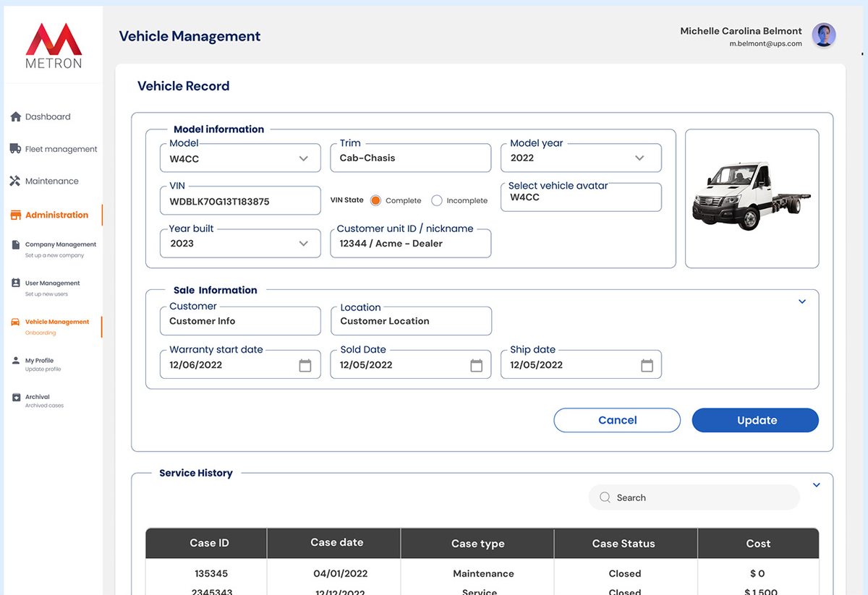The image size is (868, 595).
Task: Open the Ship date calendar icon
Action: [x=647, y=366]
